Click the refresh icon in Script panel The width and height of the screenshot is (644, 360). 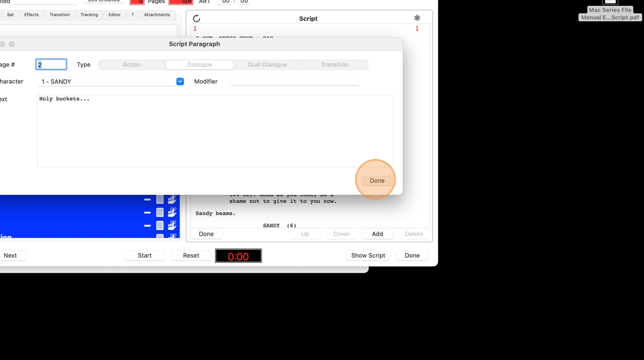196,18
